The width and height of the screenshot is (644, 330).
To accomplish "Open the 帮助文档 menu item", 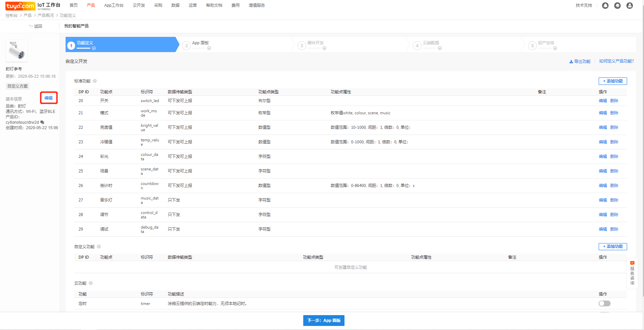I will click(214, 5).
